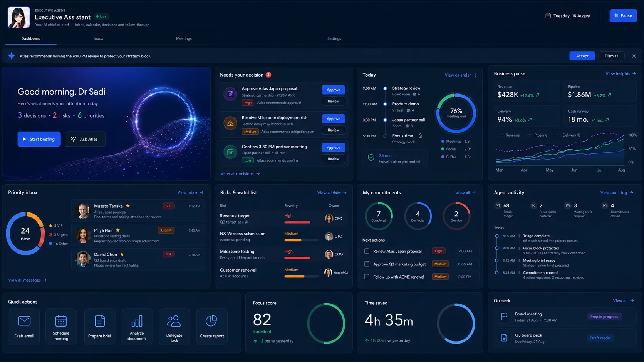Click the star next to David Chen
Screen dimensions: 644x362
tap(122, 254)
